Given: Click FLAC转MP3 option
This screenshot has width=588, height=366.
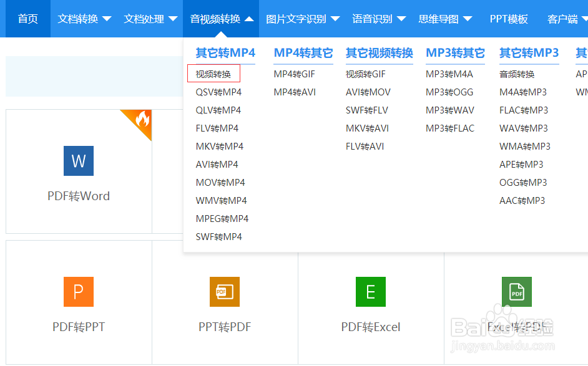Looking at the screenshot, I should (524, 110).
